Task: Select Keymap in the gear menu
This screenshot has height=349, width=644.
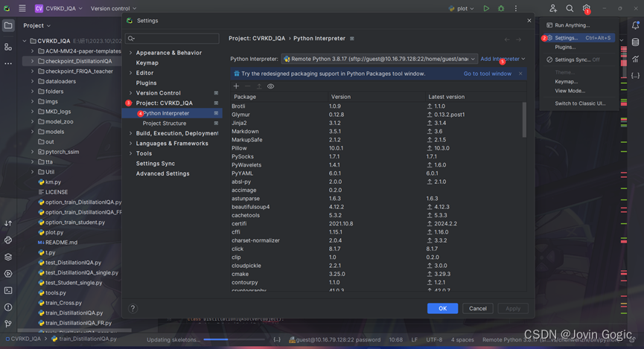Action: 567,81
